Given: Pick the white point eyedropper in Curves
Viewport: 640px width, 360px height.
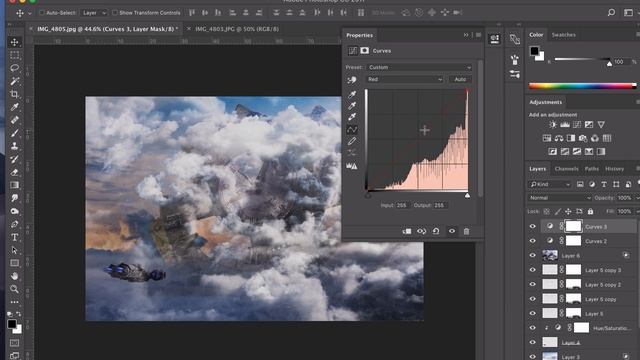Looking at the screenshot, I should click(352, 117).
